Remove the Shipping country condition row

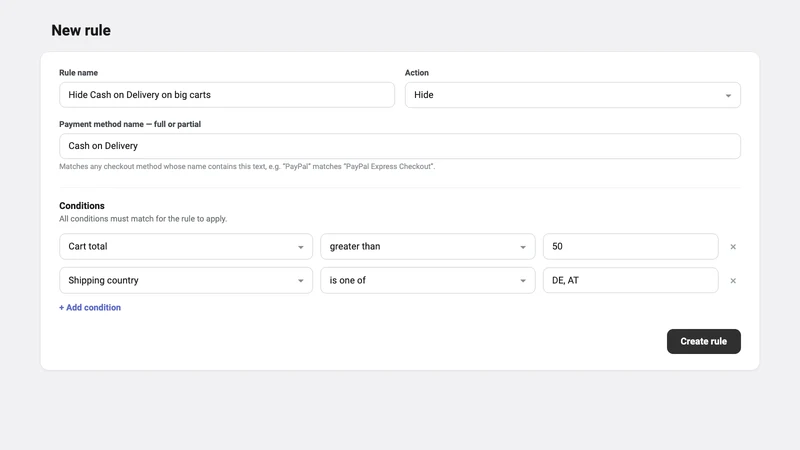(x=733, y=281)
